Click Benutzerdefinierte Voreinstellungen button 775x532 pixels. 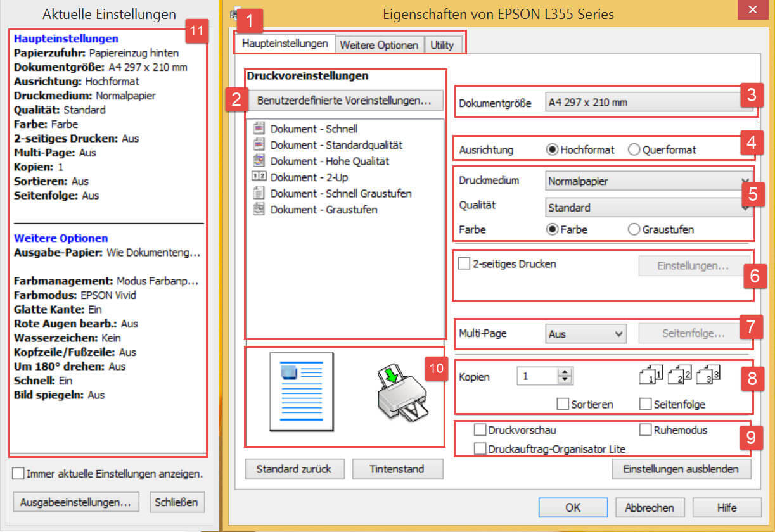tap(344, 100)
